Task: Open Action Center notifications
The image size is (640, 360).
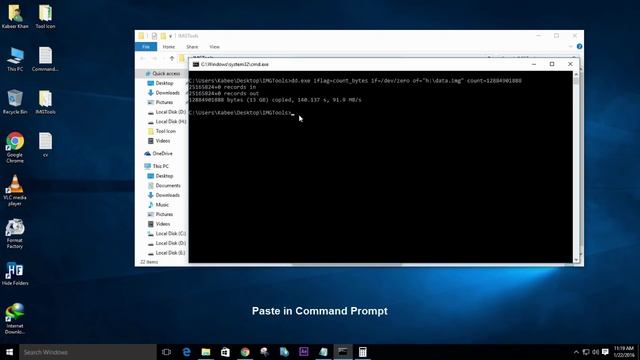Action: tap(606, 352)
